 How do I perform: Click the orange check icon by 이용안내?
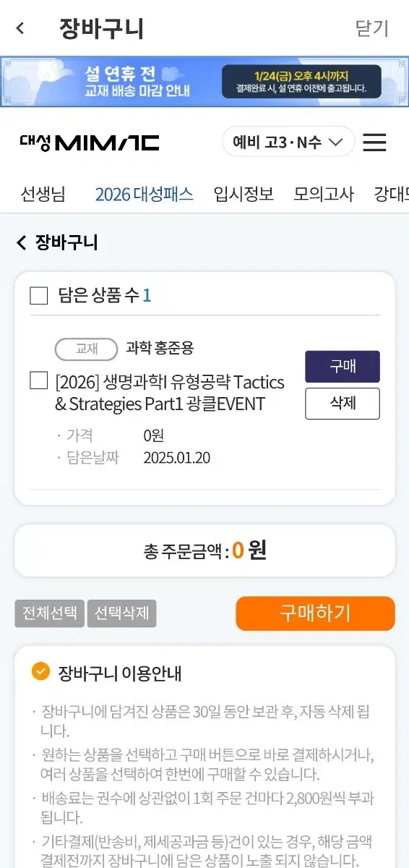click(x=40, y=672)
